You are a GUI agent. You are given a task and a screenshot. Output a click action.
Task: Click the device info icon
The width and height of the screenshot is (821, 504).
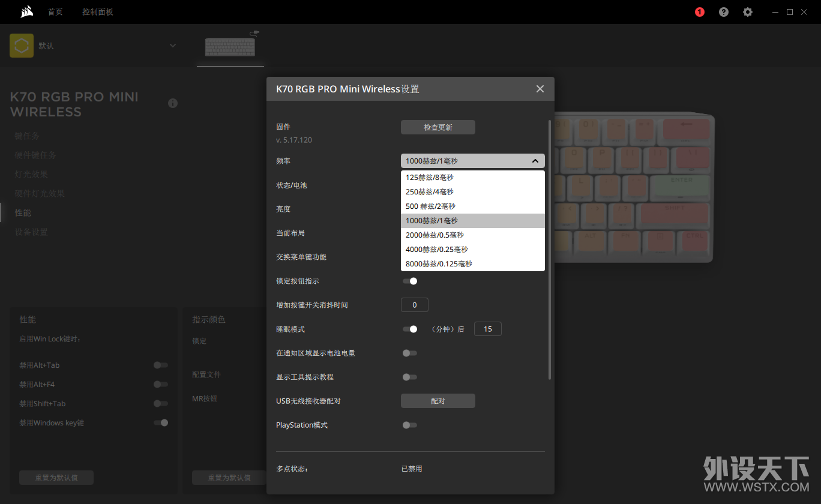[173, 103]
